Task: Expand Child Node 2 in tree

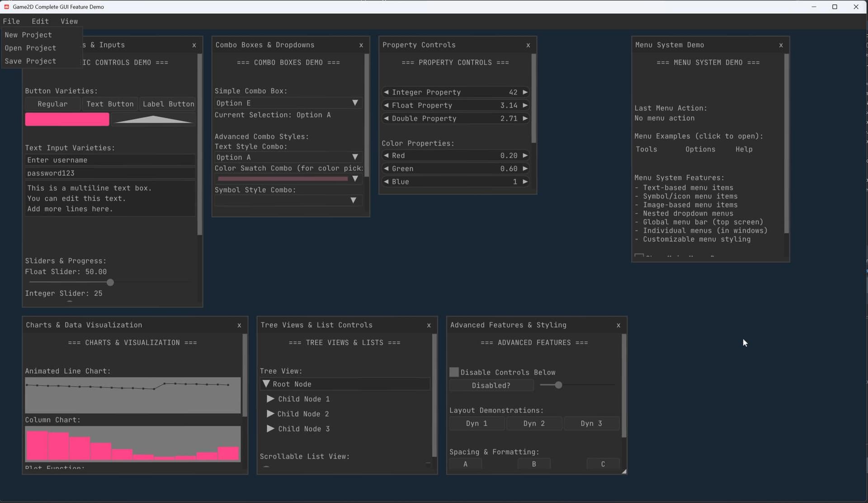Action: [270, 414]
